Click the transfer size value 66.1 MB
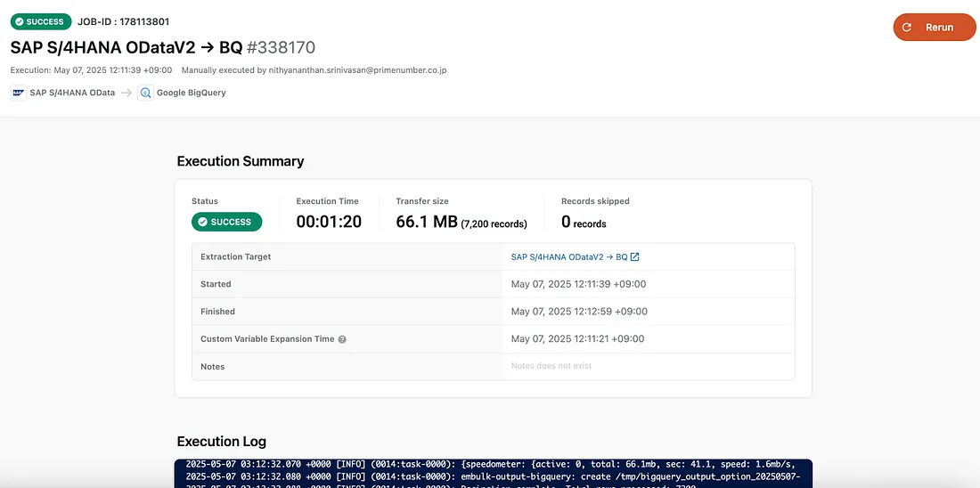Image resolution: width=980 pixels, height=488 pixels. [x=427, y=222]
